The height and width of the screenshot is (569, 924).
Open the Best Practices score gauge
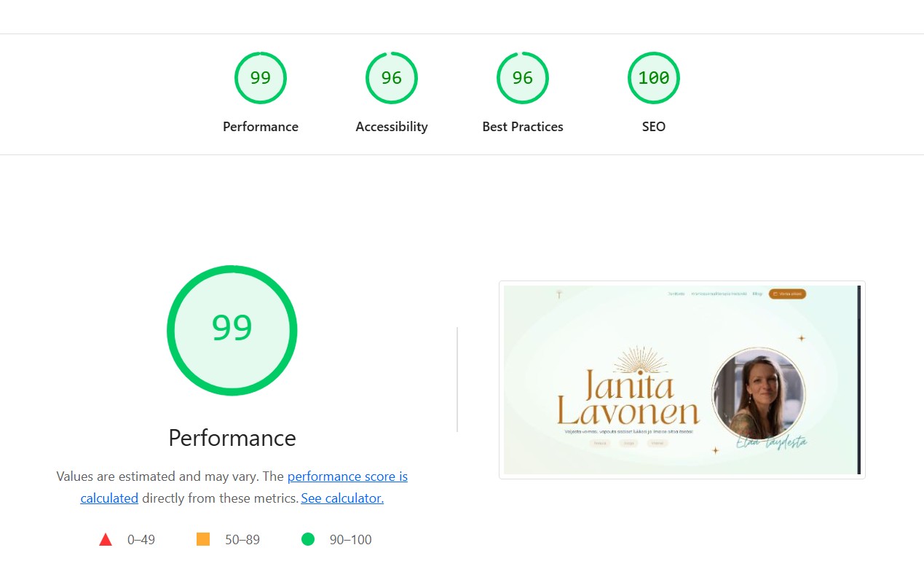coord(523,79)
